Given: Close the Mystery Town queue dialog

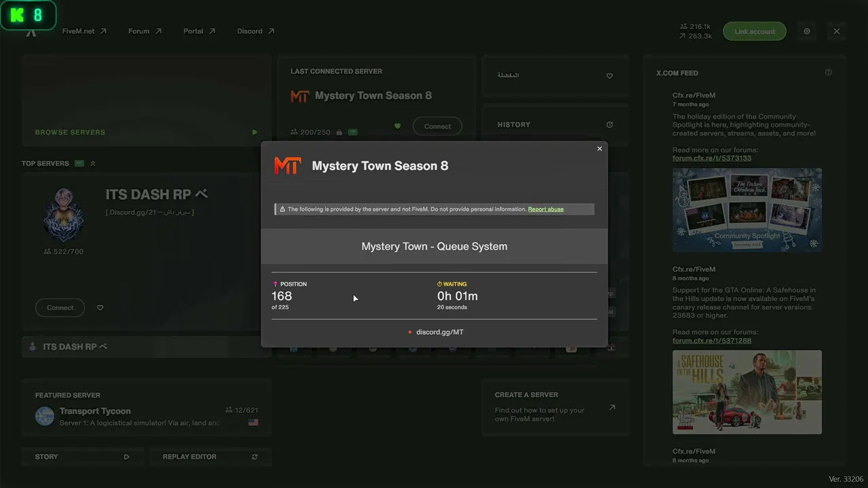Looking at the screenshot, I should click(599, 148).
